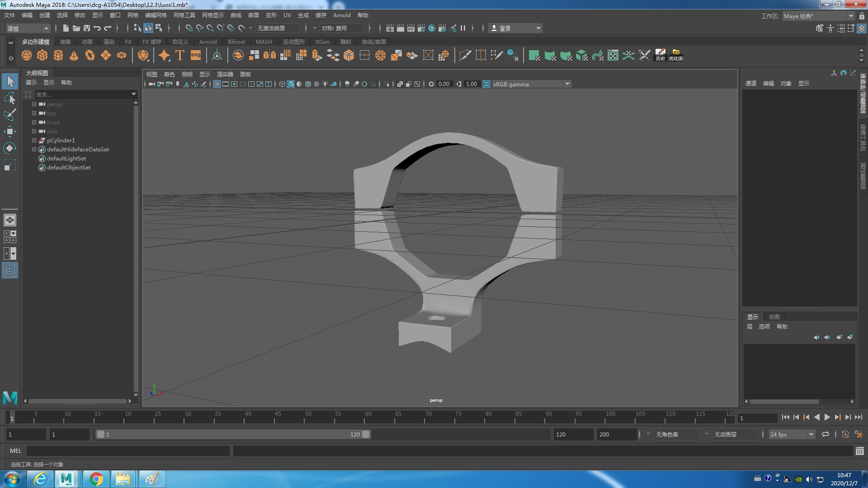Switch to the XGen shelf tab
Image resolution: width=868 pixels, height=488 pixels.
point(322,42)
